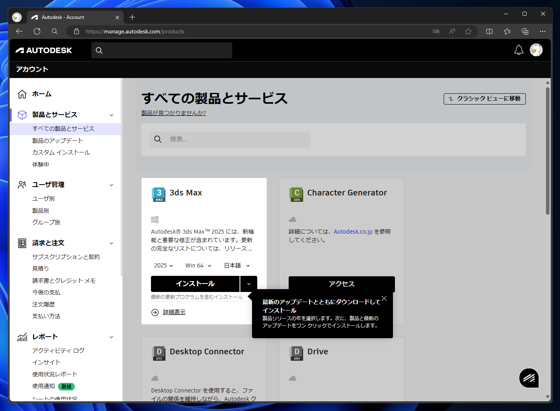Click the Autodesk logo in header
Screen dimensions: 560x411
coord(44,50)
